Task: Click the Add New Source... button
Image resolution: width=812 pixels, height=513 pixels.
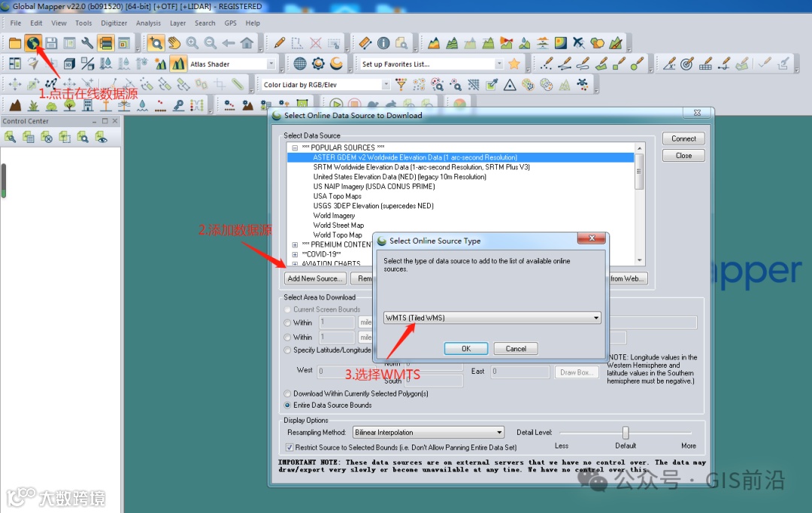Action: pos(315,278)
